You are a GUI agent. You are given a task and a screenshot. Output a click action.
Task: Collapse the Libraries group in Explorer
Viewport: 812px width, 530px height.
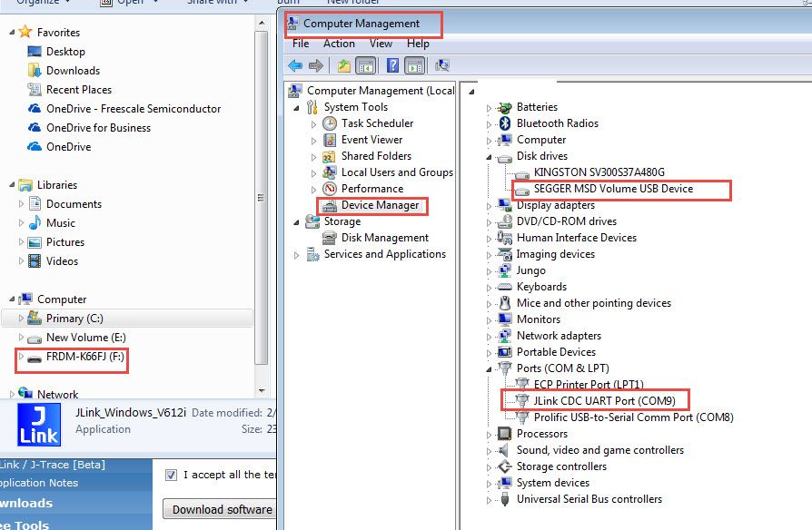click(x=12, y=185)
